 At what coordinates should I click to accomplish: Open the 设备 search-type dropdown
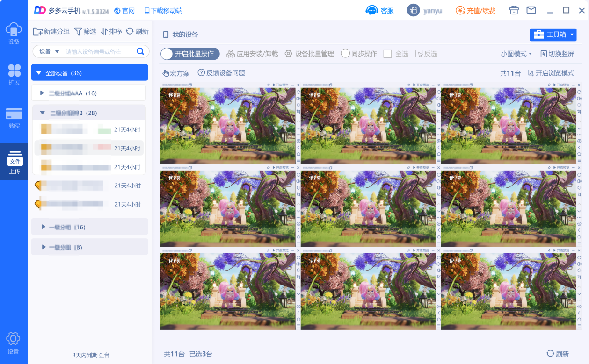point(50,51)
